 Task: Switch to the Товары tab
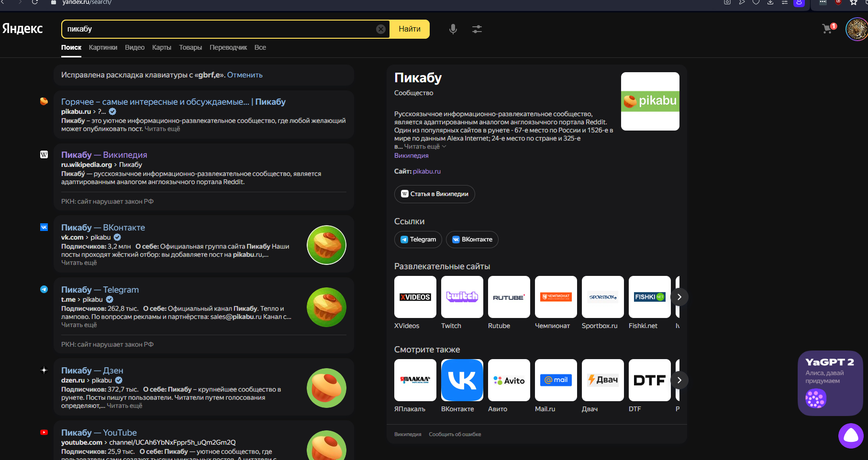tap(190, 47)
